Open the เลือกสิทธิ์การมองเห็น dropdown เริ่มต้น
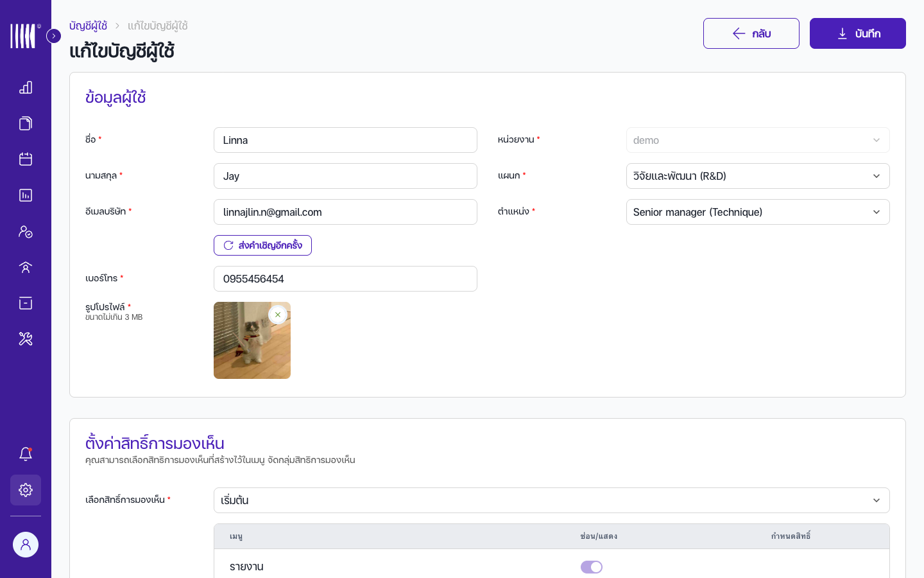 (552, 500)
